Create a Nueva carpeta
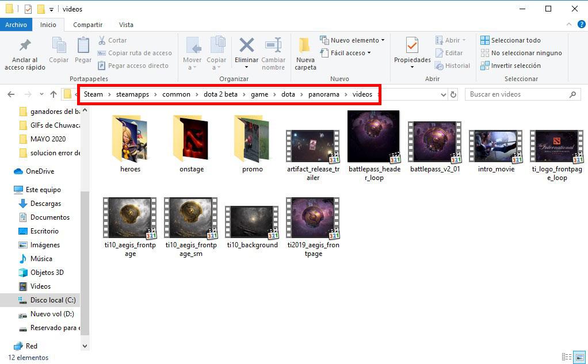The height and width of the screenshot is (364, 588). pos(306,53)
